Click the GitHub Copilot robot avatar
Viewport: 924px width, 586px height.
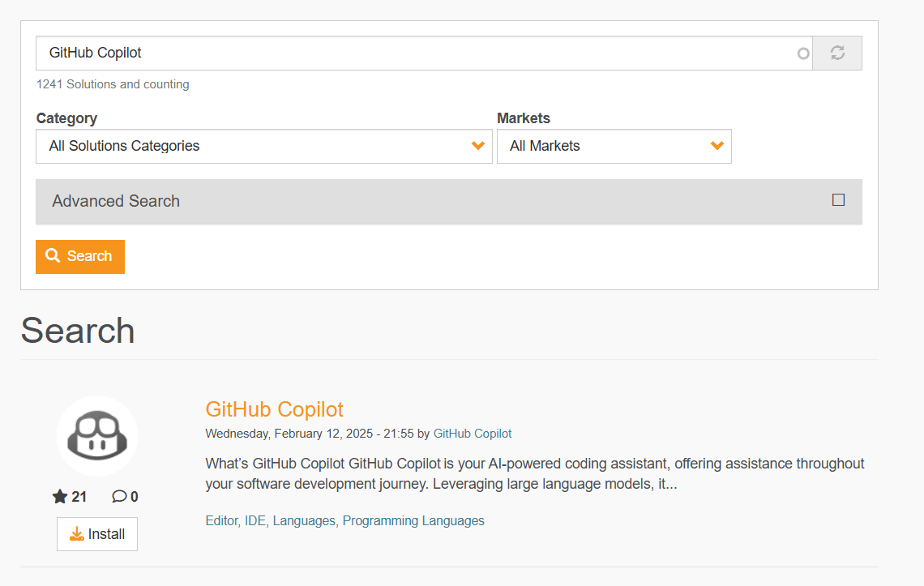coord(97,435)
